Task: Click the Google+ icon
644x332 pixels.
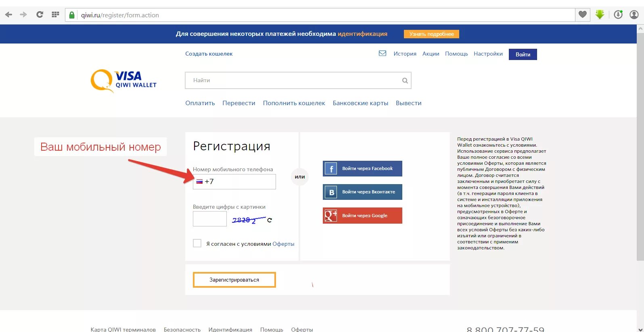Action: (331, 216)
